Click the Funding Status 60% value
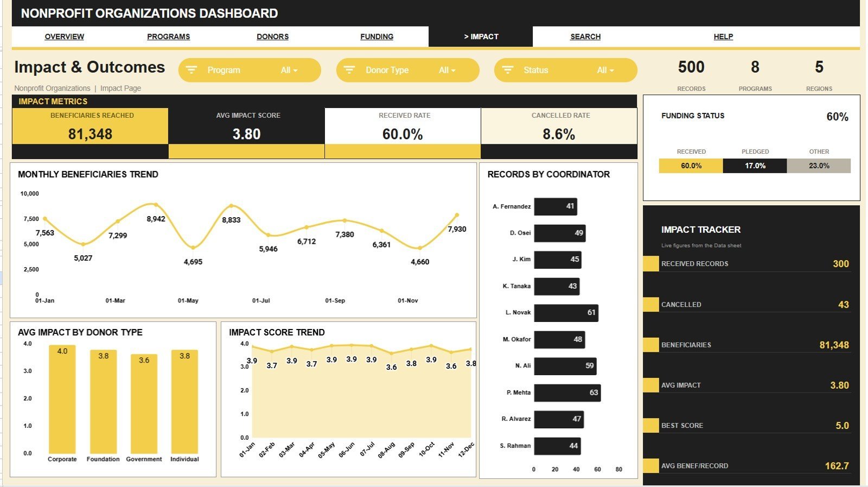Screen dimensions: 868x487 (837, 117)
